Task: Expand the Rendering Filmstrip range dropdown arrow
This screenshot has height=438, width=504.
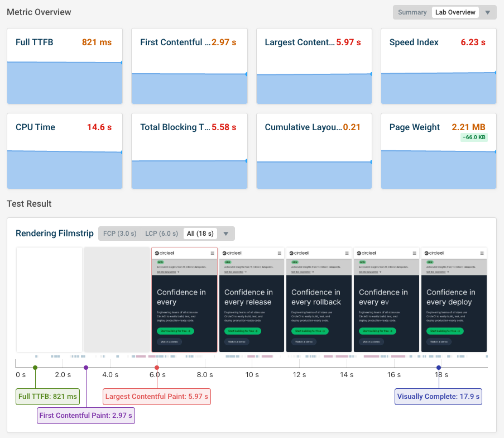Action: click(226, 234)
